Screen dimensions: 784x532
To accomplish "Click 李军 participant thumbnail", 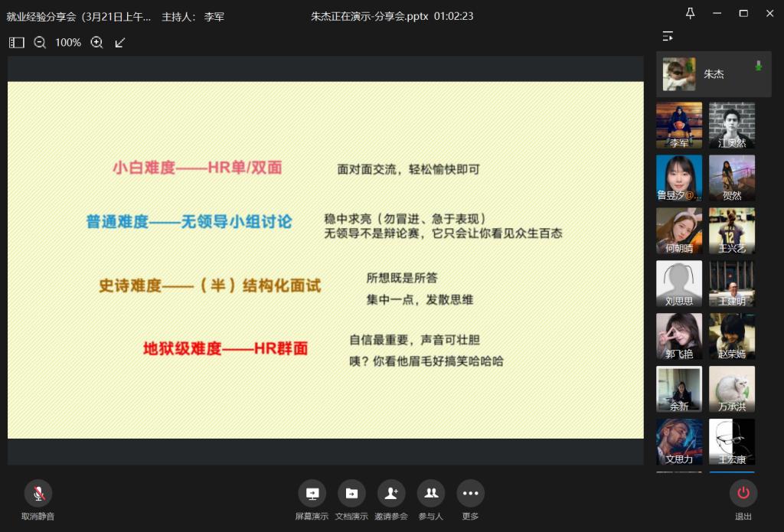I will click(x=678, y=126).
